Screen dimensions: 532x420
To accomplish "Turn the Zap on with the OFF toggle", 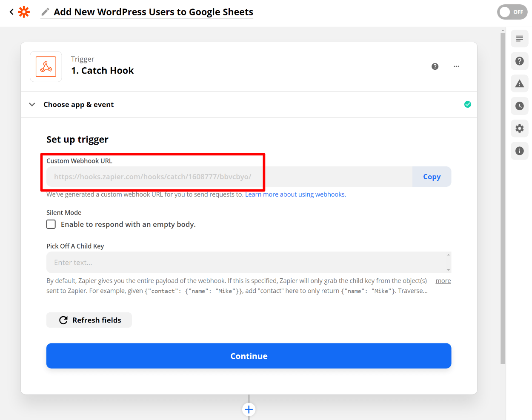I will point(512,12).
